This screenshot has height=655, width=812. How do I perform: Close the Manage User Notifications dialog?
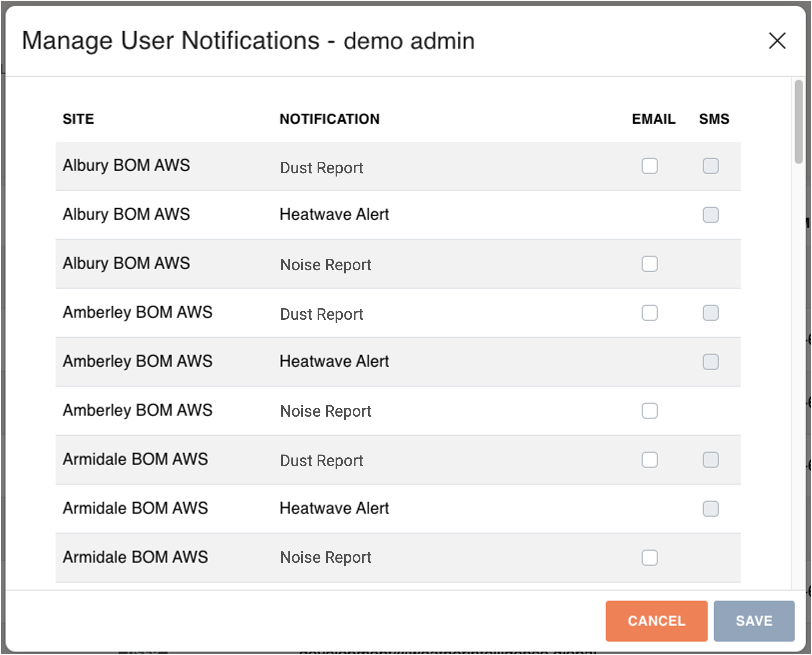(777, 41)
